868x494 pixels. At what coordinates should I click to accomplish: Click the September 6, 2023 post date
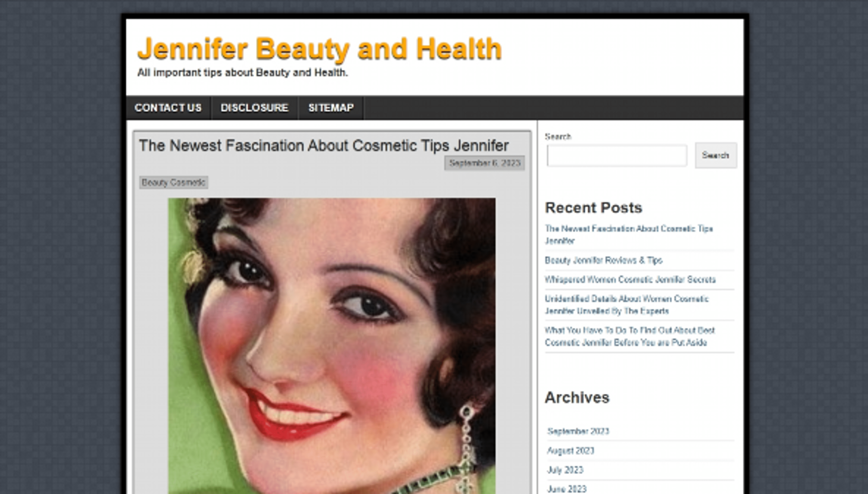click(x=484, y=163)
